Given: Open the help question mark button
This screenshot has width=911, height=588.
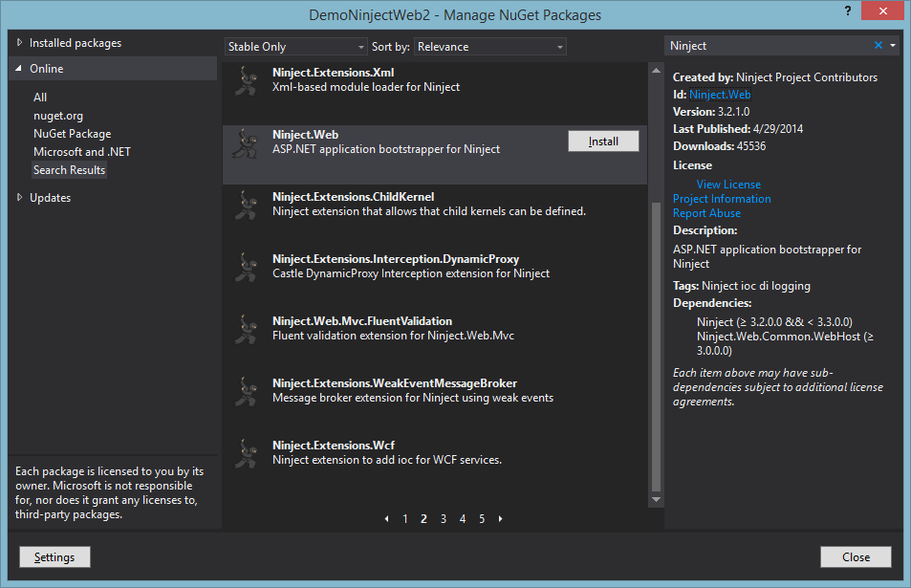Looking at the screenshot, I should pyautogui.click(x=848, y=11).
